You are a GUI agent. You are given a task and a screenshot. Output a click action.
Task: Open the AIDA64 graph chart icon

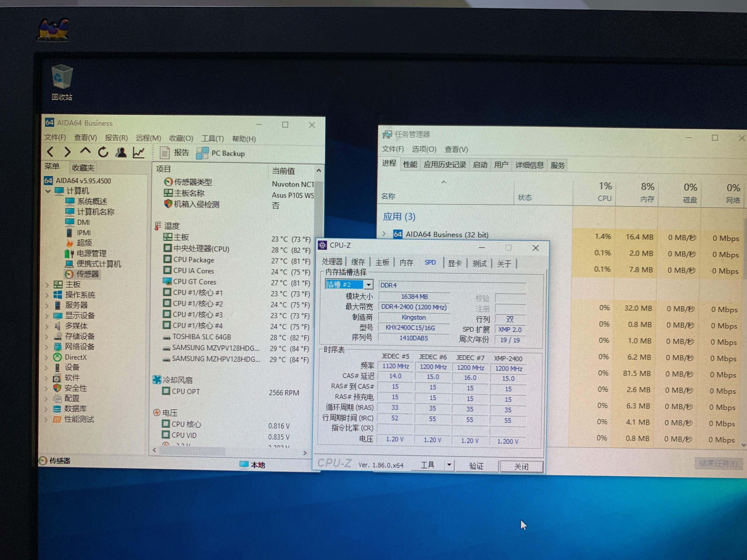point(138,153)
